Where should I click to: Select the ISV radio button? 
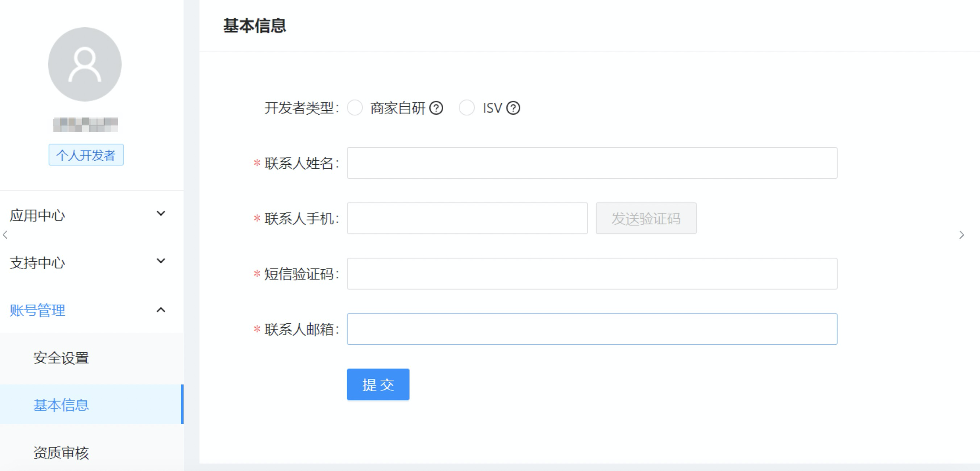point(466,108)
